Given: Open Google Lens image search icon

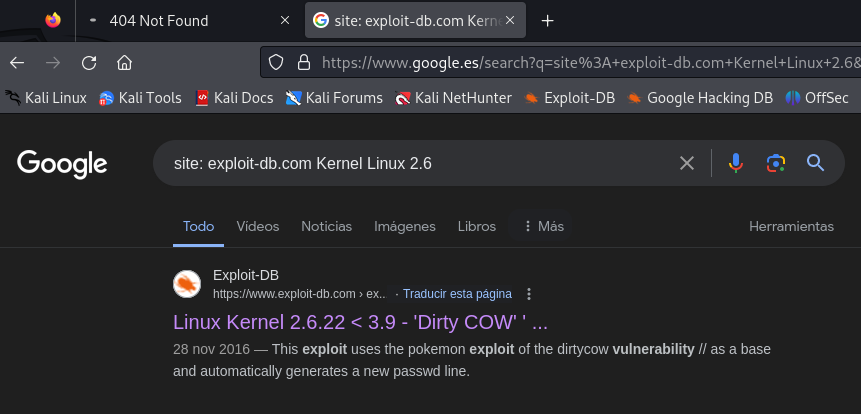Looking at the screenshot, I should point(775,163).
